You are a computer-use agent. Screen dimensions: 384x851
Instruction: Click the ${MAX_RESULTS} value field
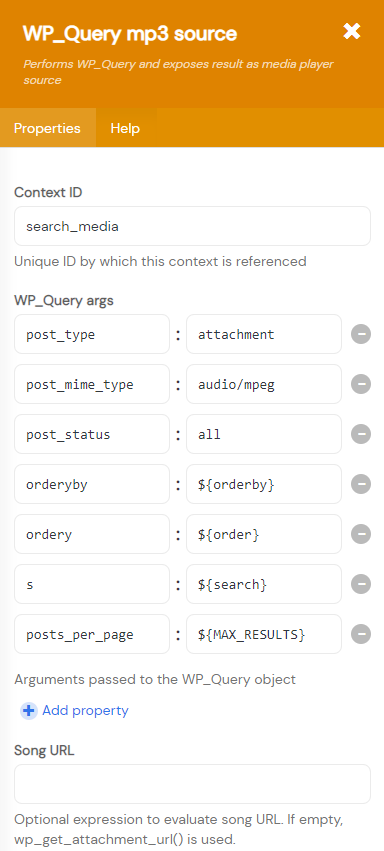264,634
